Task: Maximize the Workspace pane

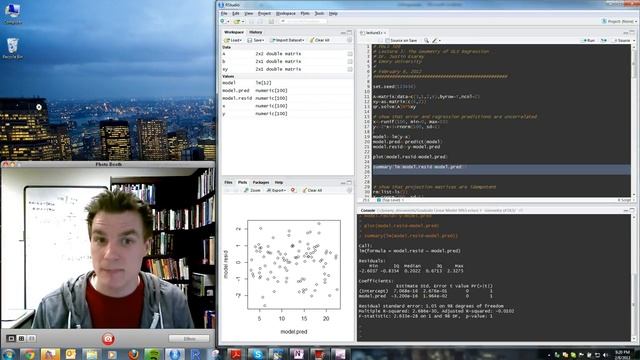Action: tap(349, 32)
